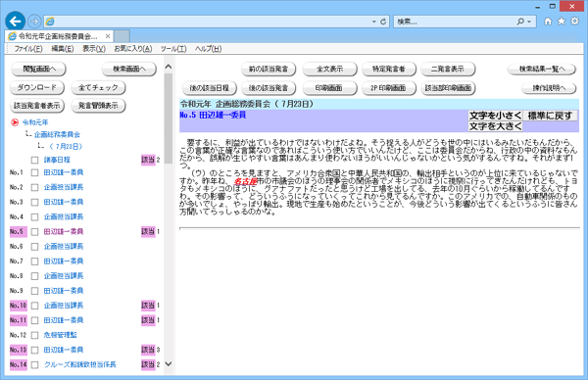The width and height of the screenshot is (588, 380).
Task: Open the ファイル(F) menu
Action: pyautogui.click(x=28, y=49)
